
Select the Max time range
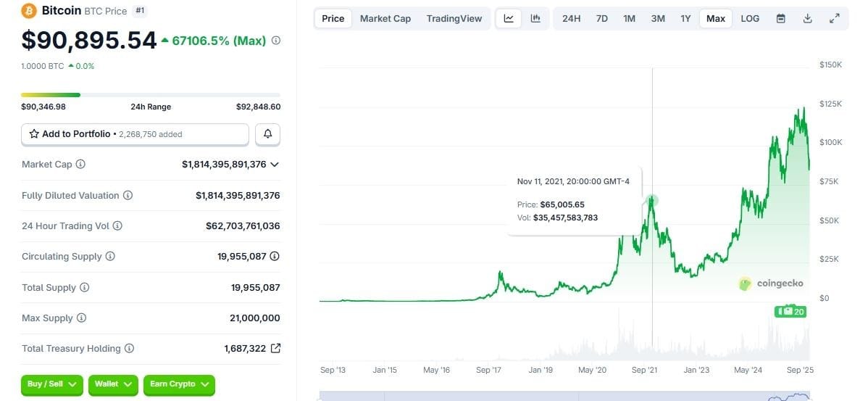pyautogui.click(x=716, y=19)
